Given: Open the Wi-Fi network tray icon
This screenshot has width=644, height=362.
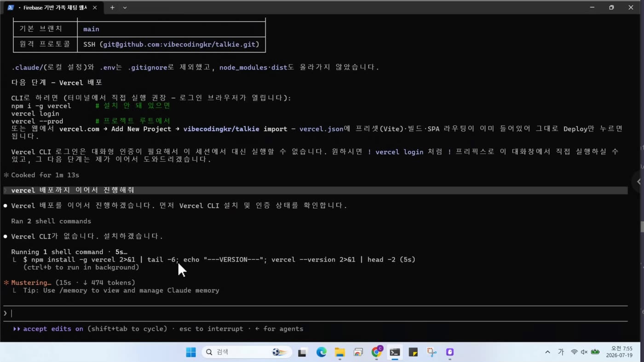Looking at the screenshot, I should tap(574, 352).
